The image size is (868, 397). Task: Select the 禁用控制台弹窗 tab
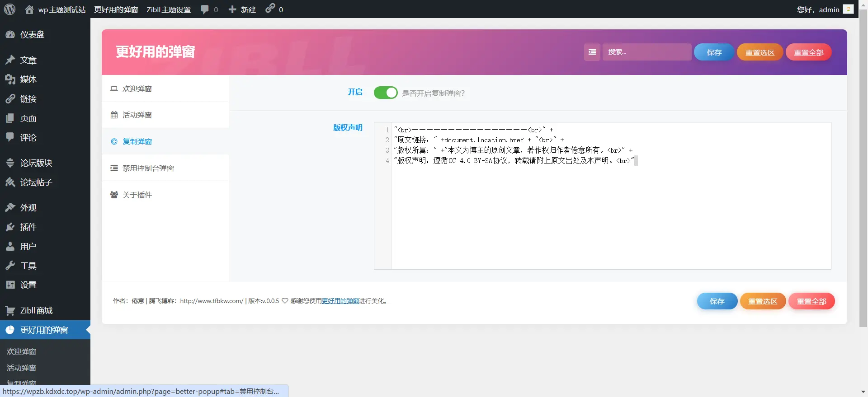tap(165, 168)
